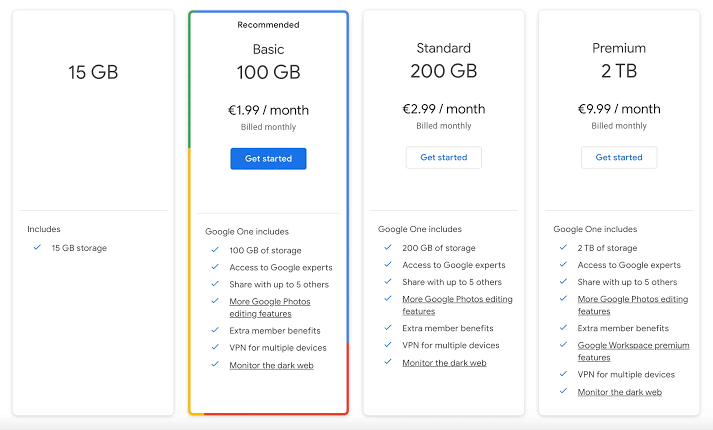Screen dimensions: 713x430
Task: Click checkmark next to Google Workspace premium features
Action: (563, 345)
